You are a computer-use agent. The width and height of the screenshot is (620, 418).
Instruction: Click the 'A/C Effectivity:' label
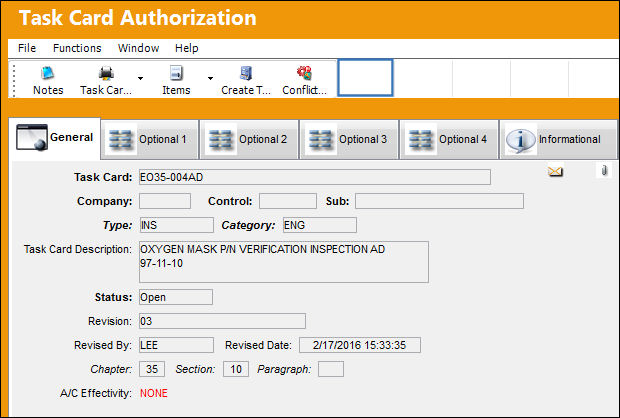point(96,393)
